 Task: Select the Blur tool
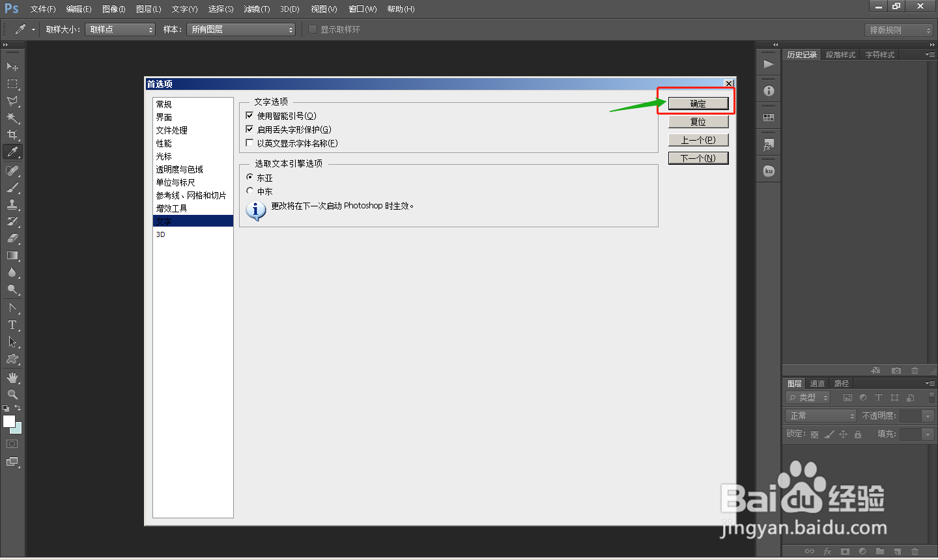12,272
